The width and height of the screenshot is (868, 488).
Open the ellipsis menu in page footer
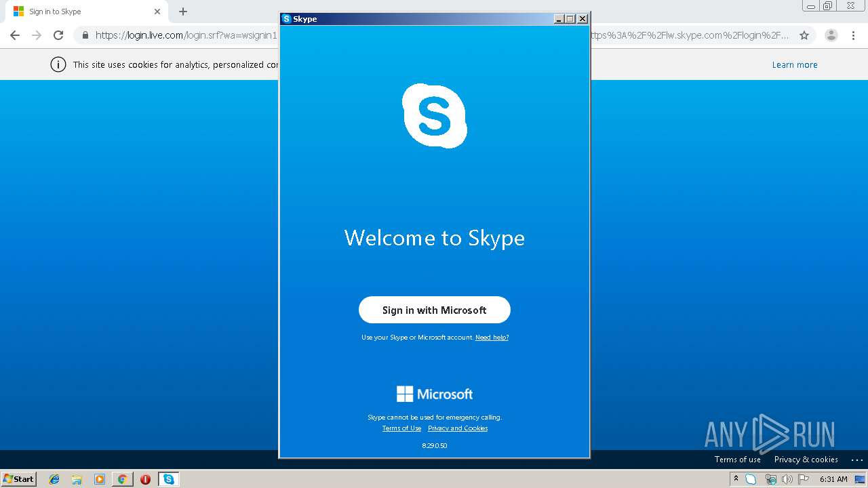857,460
